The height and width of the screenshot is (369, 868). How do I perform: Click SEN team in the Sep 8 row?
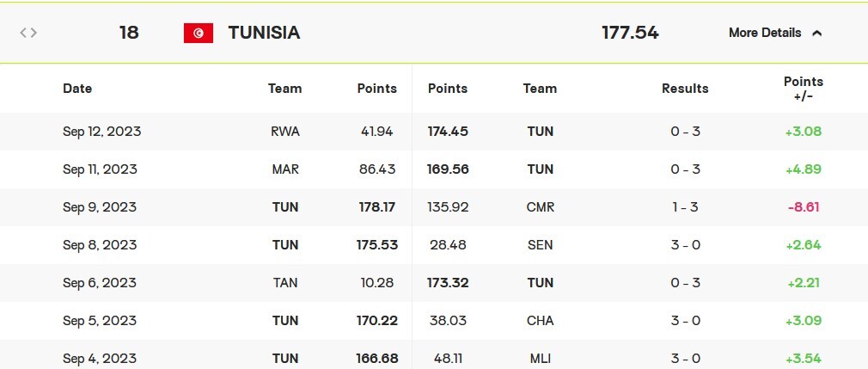540,245
